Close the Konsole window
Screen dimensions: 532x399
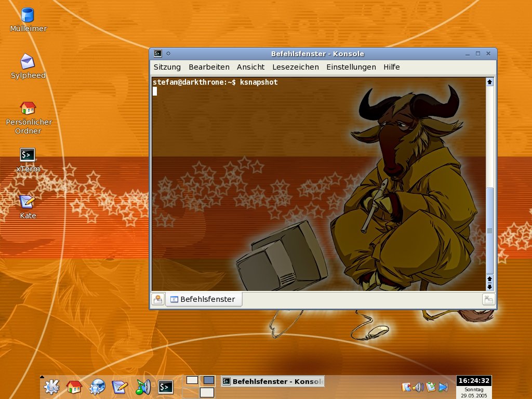pos(488,54)
